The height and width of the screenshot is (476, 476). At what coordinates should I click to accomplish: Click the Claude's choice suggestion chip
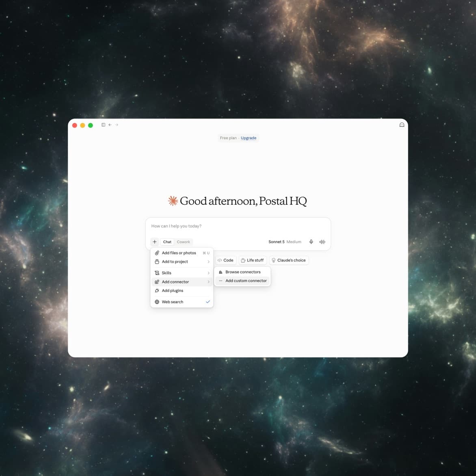pyautogui.click(x=289, y=260)
